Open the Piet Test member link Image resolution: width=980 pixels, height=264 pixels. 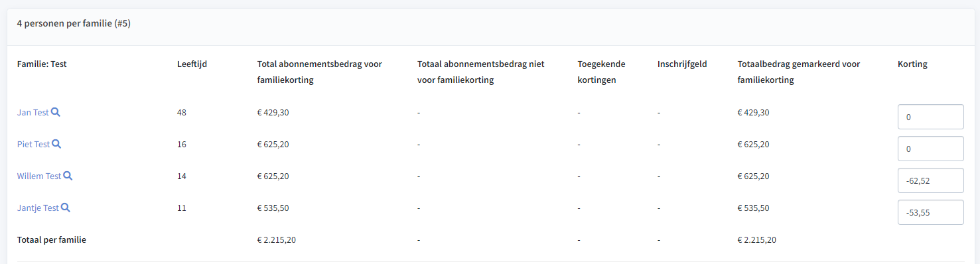click(x=34, y=145)
